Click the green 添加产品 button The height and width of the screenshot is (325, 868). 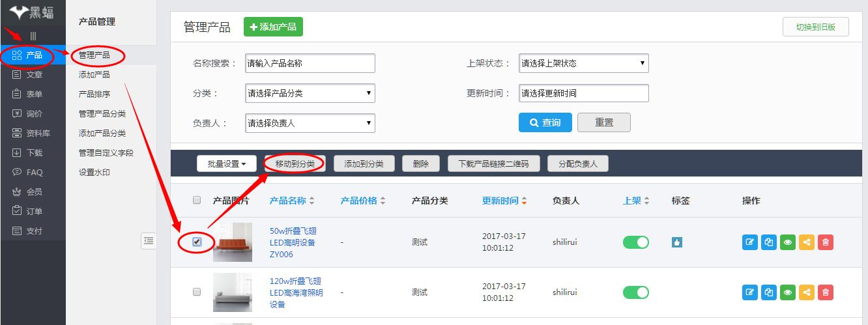(273, 27)
